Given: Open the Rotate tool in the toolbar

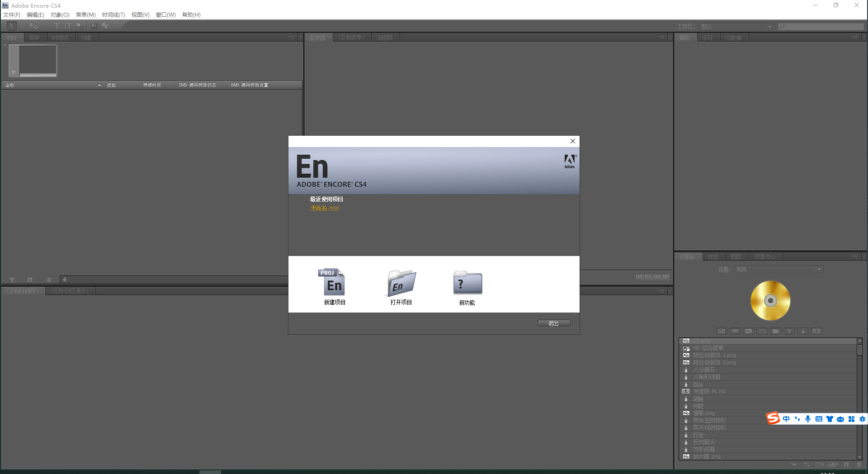Looking at the screenshot, I should (46, 26).
